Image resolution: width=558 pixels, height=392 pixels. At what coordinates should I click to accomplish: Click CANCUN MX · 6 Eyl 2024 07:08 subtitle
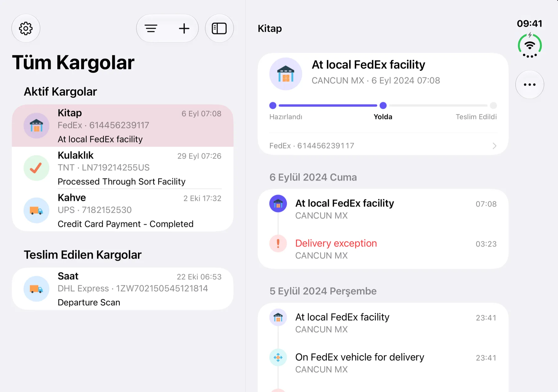pyautogui.click(x=376, y=81)
